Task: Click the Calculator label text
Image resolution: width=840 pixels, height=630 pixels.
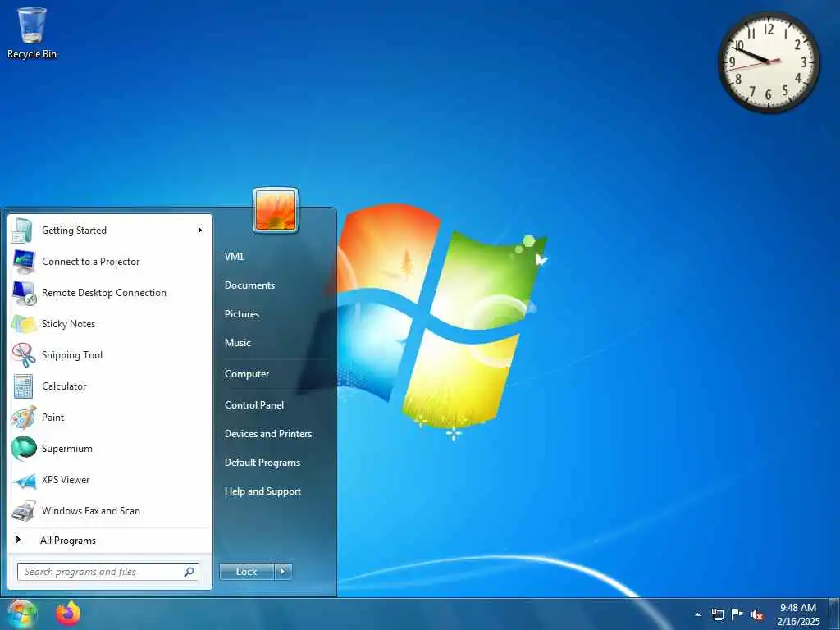Action: pyautogui.click(x=64, y=386)
